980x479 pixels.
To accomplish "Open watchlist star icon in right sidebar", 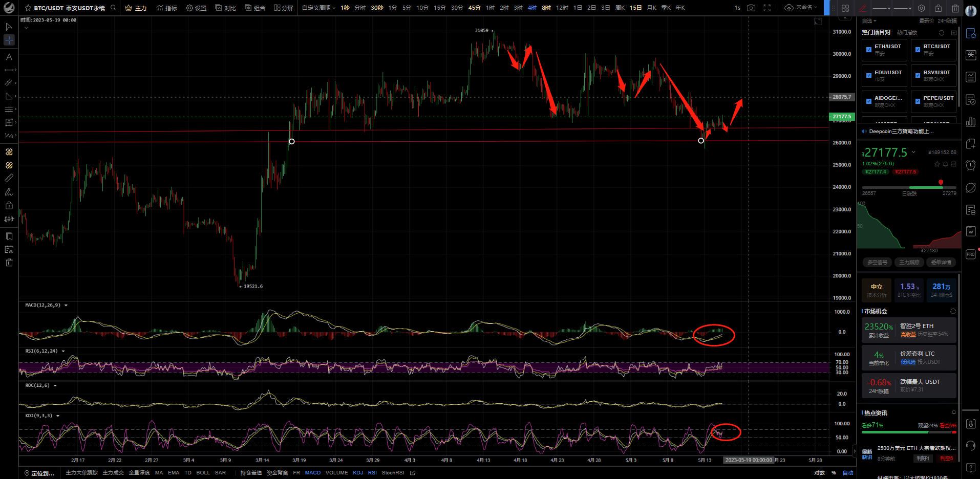I will 971,33.
